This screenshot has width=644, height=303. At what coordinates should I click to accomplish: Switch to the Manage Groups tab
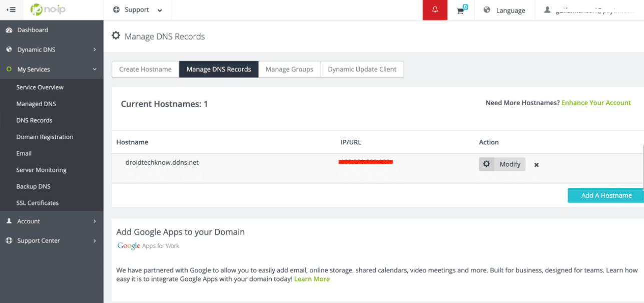click(x=289, y=69)
